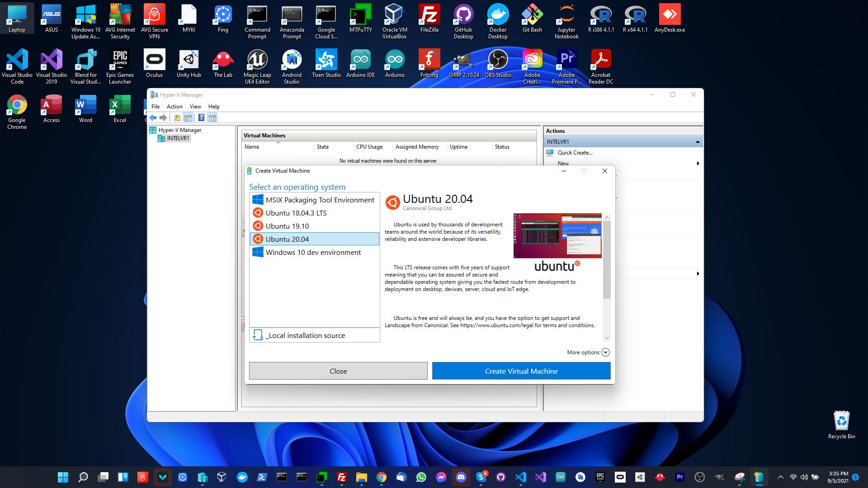The height and width of the screenshot is (488, 868).
Task: Sort by the Uptime column header
Action: (x=469, y=147)
